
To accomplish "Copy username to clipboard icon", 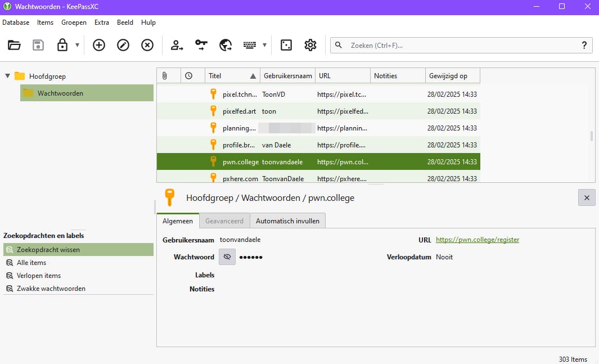I will pyautogui.click(x=177, y=46).
